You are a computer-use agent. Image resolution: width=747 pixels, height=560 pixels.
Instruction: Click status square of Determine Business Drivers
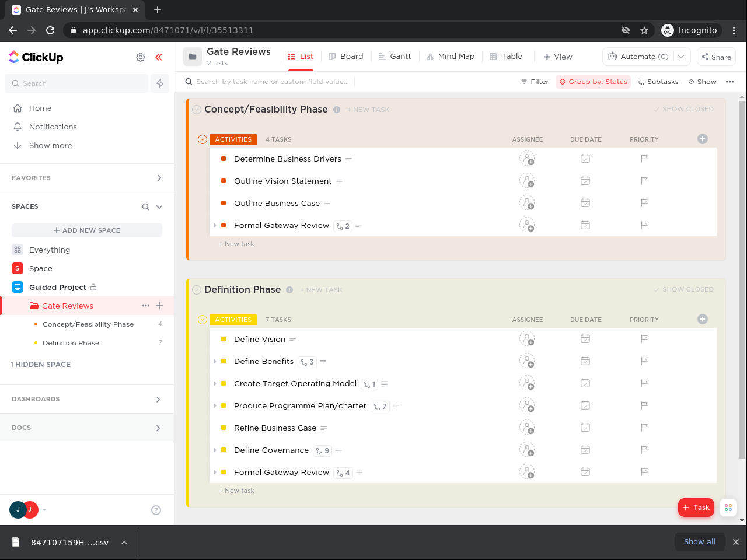click(224, 159)
